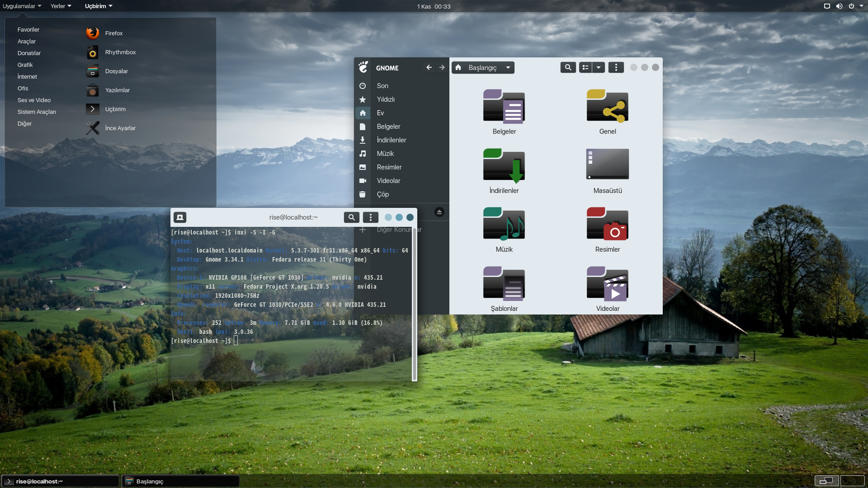
Task: Click the terminal scrollbar
Action: 414,304
